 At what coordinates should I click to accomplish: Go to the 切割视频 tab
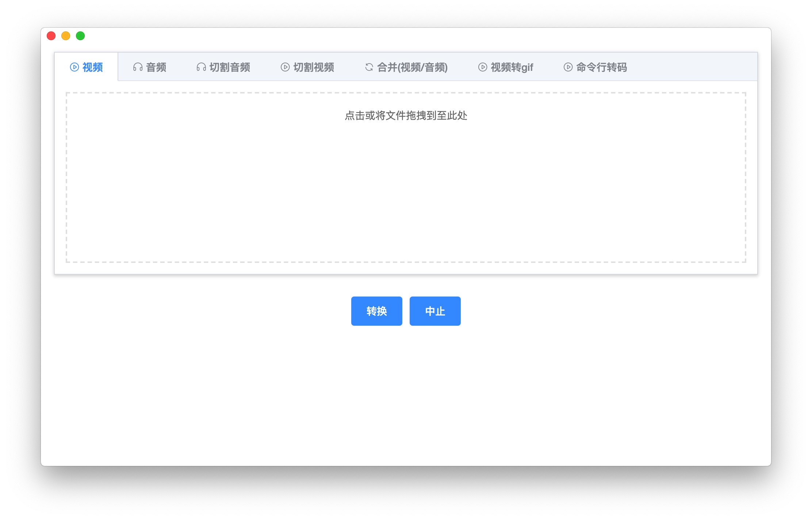(x=314, y=67)
